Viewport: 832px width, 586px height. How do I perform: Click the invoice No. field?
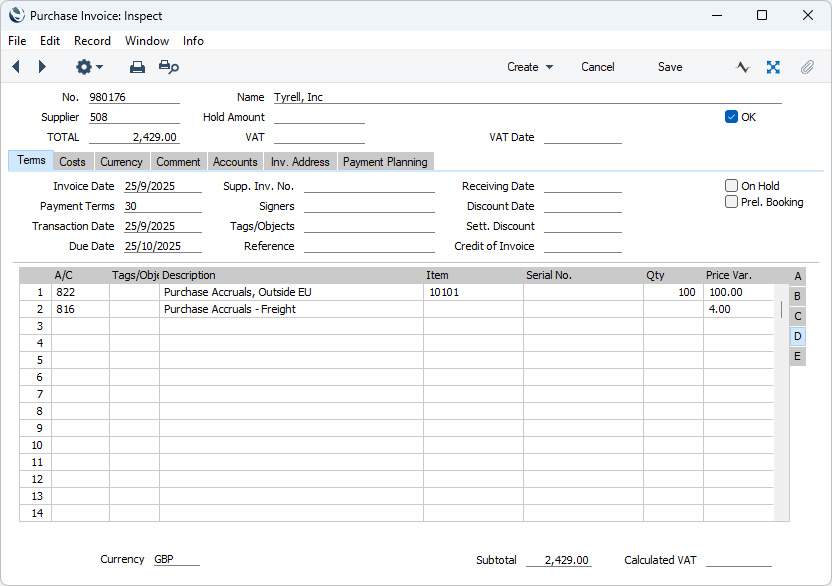134,97
